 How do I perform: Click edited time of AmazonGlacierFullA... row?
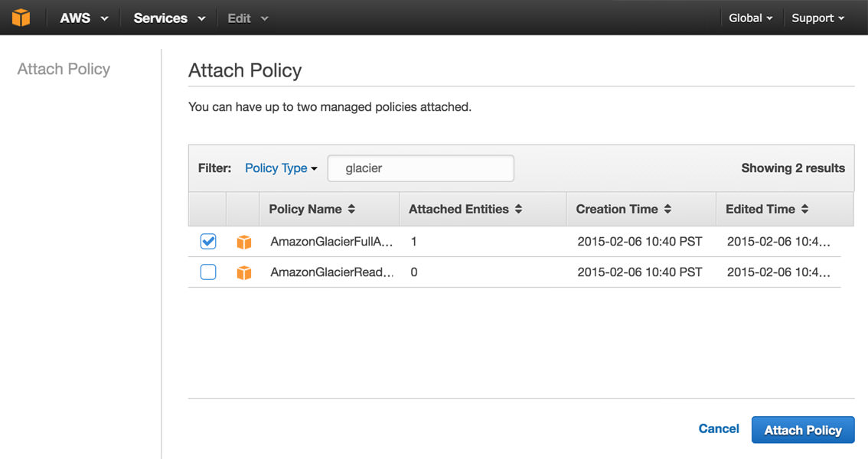tap(778, 242)
